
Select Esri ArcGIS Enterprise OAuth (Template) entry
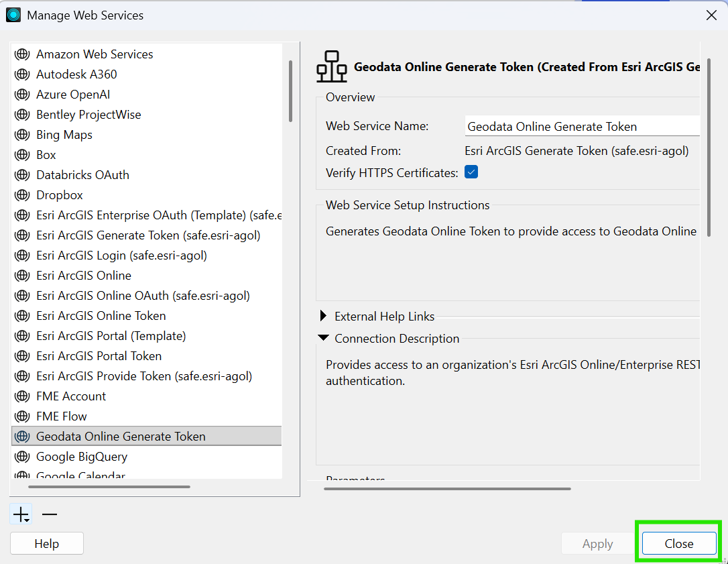(146, 215)
